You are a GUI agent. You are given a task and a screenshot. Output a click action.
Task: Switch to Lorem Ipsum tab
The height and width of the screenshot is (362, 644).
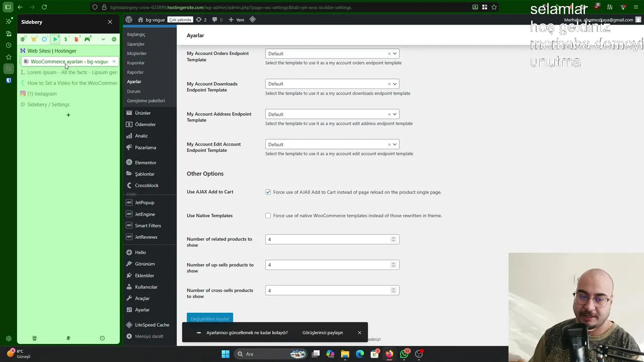click(68, 72)
